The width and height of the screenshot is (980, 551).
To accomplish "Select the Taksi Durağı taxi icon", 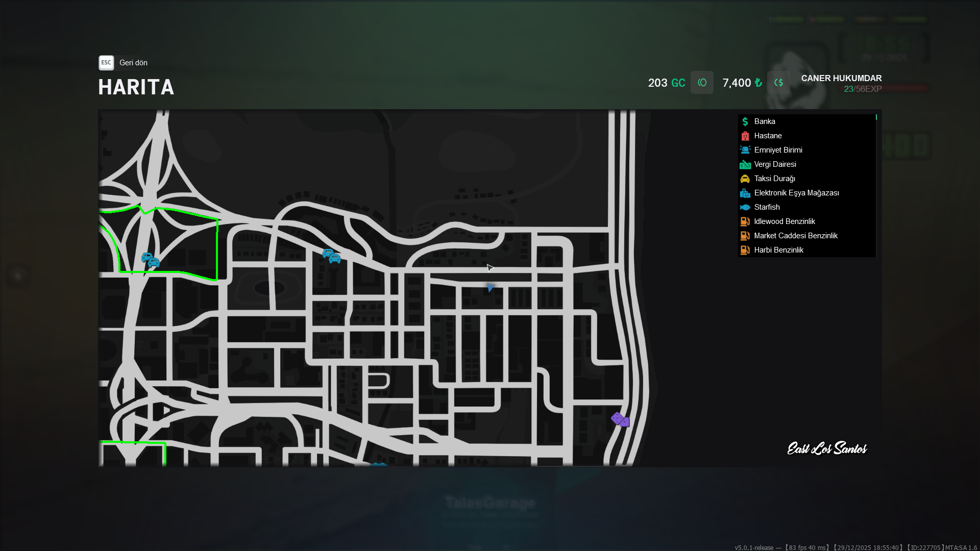I will (x=745, y=179).
